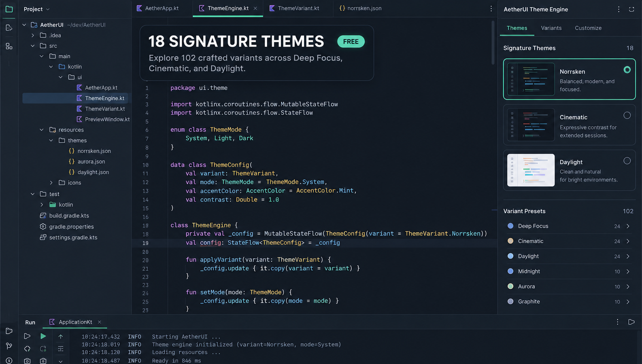642x364 pixels.
Task: Open Theme Engine panel three-dot menu
Action: click(619, 9)
